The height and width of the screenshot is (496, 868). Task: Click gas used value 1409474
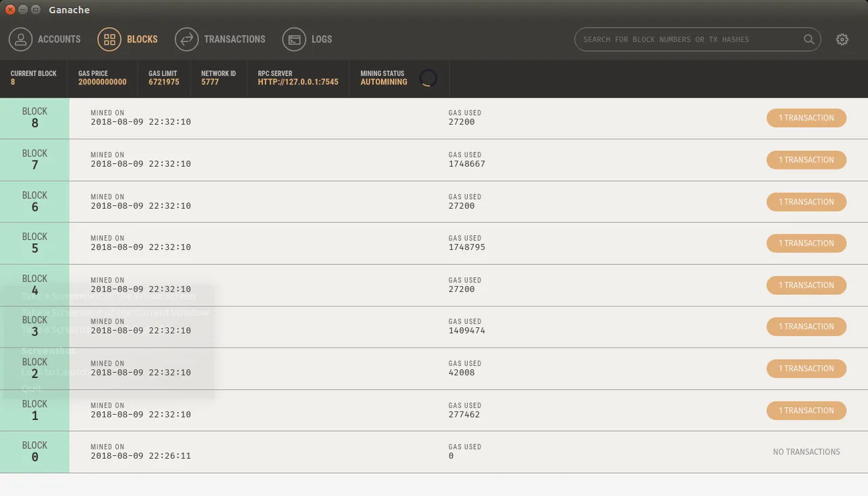[467, 331]
